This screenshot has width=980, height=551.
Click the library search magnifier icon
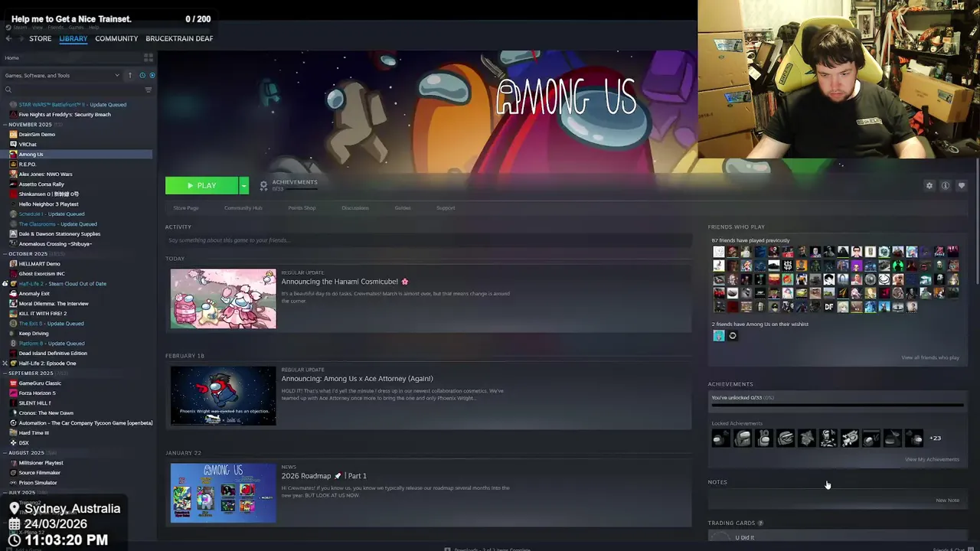pyautogui.click(x=8, y=90)
